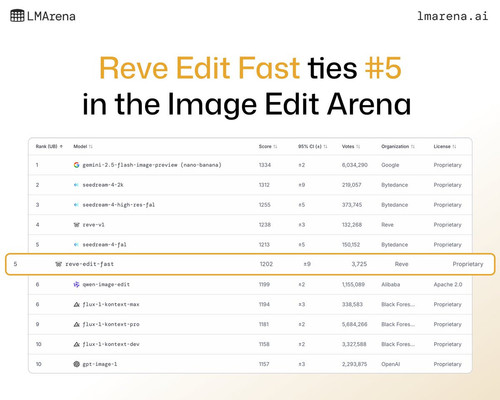Click the score value 1202 in highlighted row
This screenshot has width=500, height=400.
[266, 264]
